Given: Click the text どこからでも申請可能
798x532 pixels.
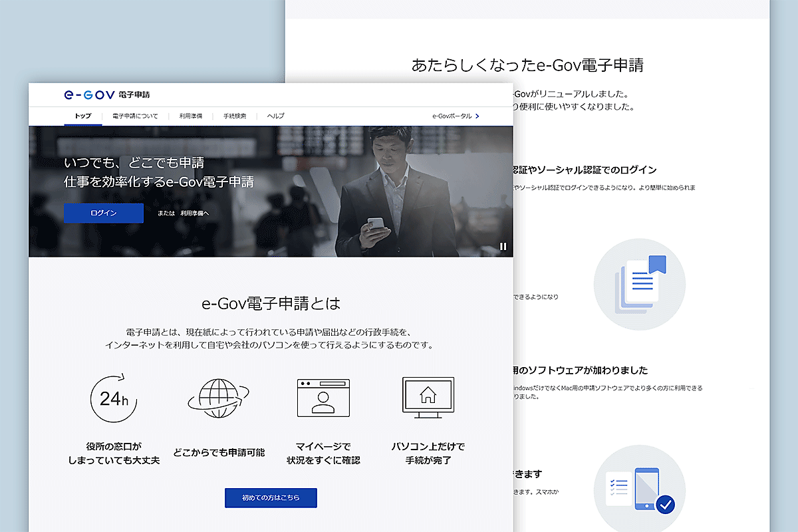Looking at the screenshot, I should (219, 453).
